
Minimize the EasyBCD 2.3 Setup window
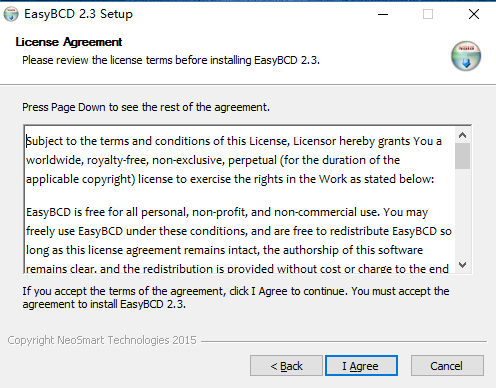383,14
